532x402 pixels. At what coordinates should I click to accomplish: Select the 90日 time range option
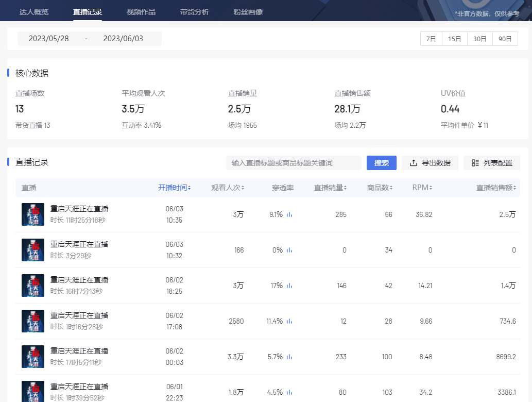tap(505, 39)
